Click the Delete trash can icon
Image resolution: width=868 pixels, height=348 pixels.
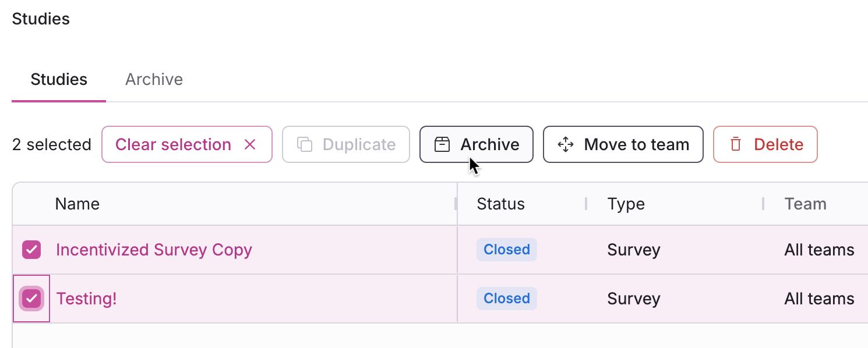coord(736,144)
